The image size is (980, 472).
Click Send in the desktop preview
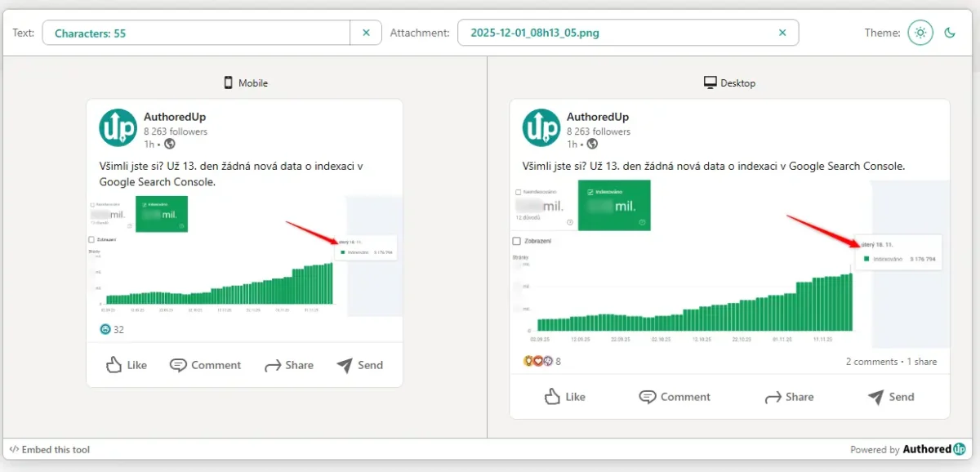click(891, 397)
